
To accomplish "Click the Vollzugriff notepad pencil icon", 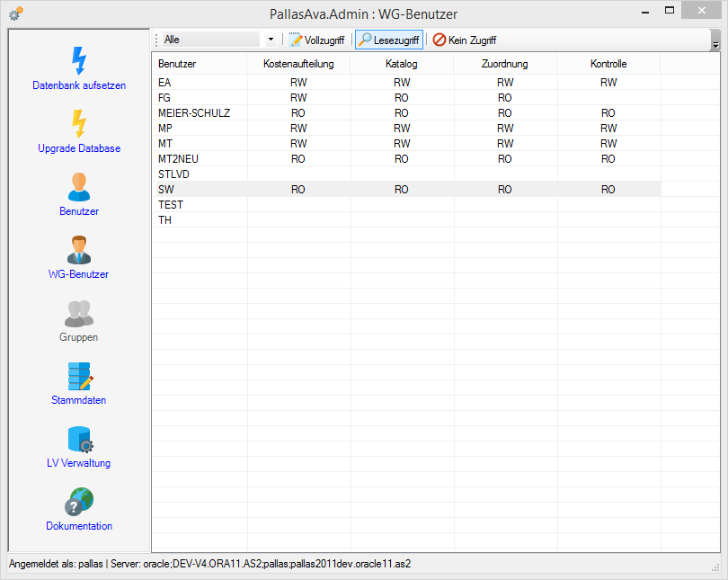I will (296, 40).
